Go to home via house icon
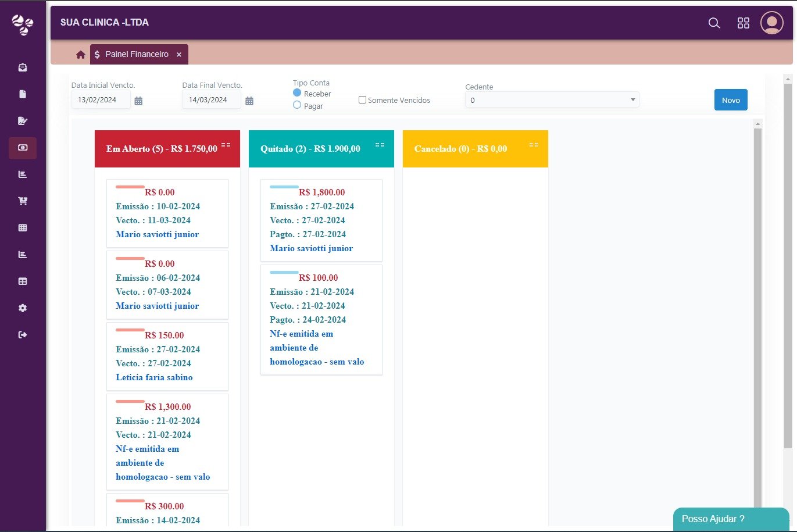This screenshot has width=797, height=532. pyautogui.click(x=81, y=55)
